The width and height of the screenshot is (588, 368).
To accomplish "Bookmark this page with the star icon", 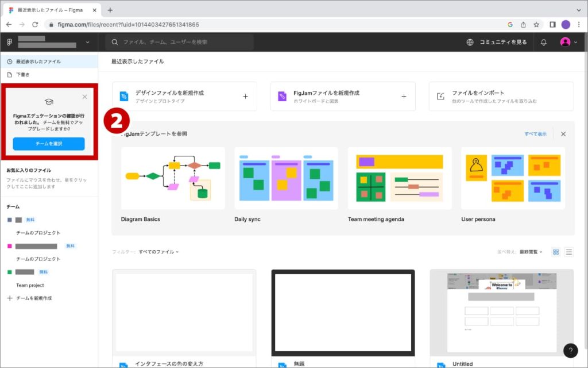I will pyautogui.click(x=536, y=25).
